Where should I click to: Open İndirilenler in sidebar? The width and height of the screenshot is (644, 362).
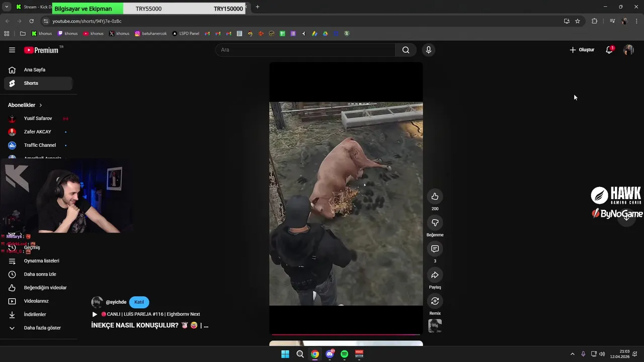(38, 314)
